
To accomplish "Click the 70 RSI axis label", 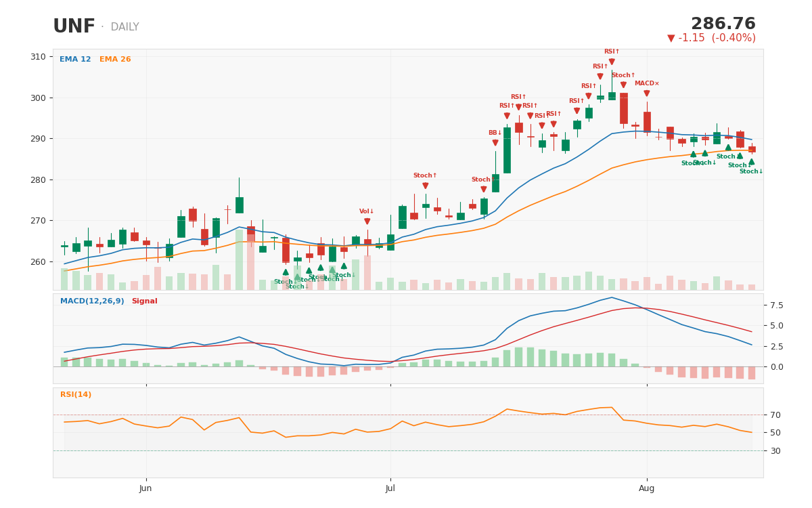I will 775,415.
